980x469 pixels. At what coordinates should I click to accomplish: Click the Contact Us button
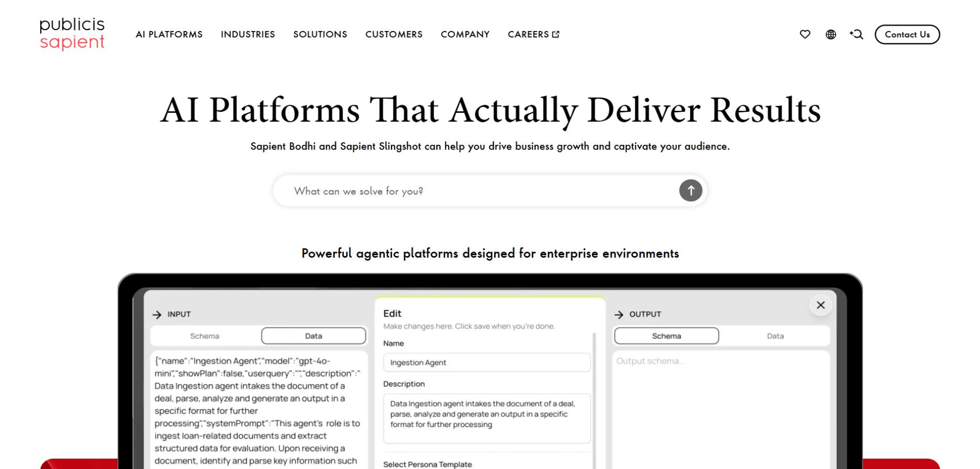(x=907, y=34)
